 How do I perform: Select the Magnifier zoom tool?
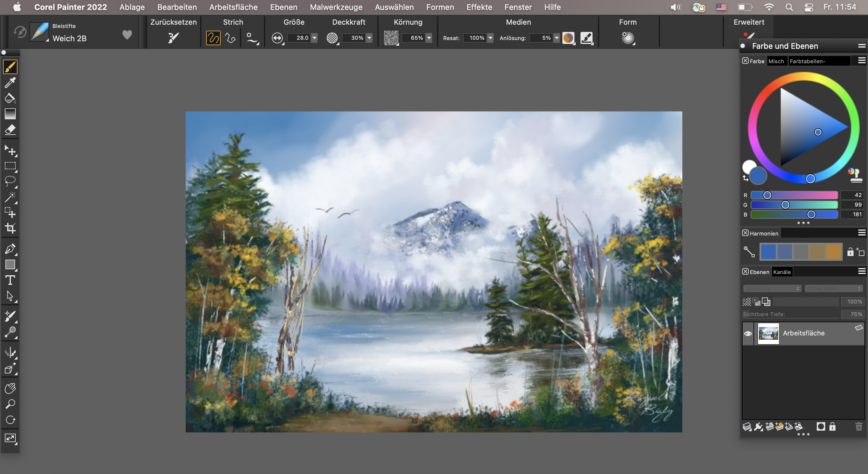point(10,404)
